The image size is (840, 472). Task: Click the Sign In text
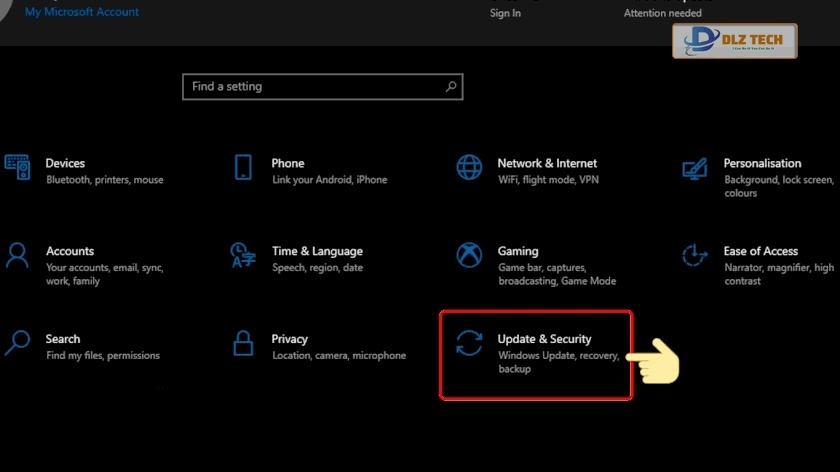505,13
